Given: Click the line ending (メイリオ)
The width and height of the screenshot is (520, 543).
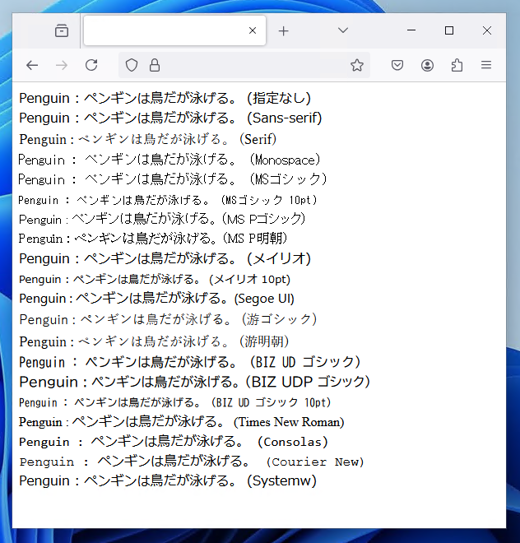Looking at the screenshot, I should (x=165, y=258).
